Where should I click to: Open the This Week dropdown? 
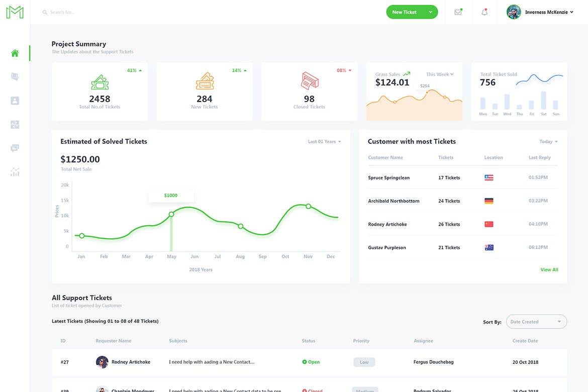(440, 74)
